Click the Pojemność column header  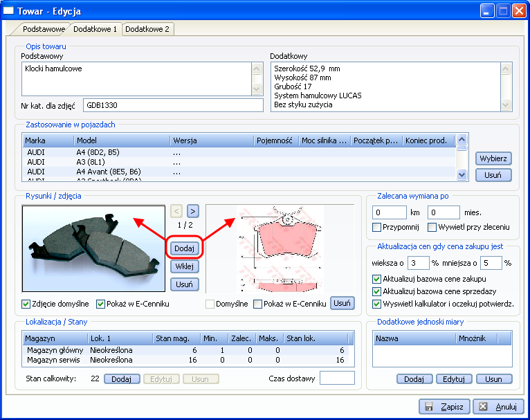[276, 140]
